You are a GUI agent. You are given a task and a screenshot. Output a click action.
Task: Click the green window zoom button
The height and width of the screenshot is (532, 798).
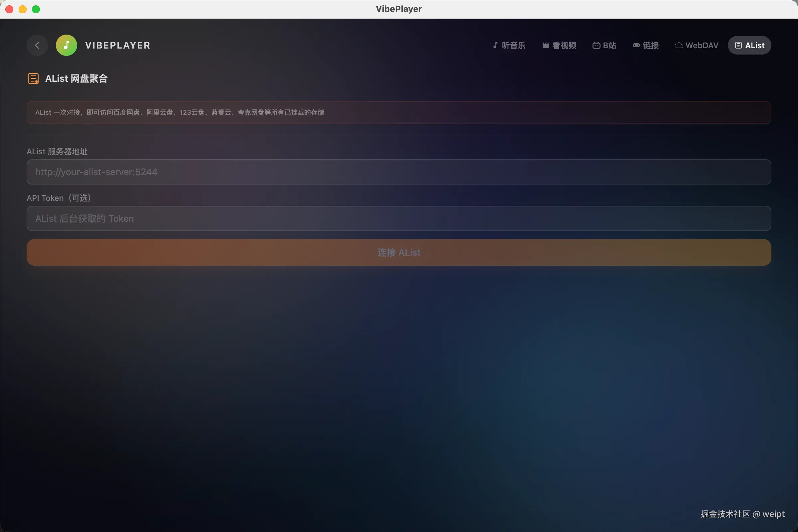coord(36,9)
